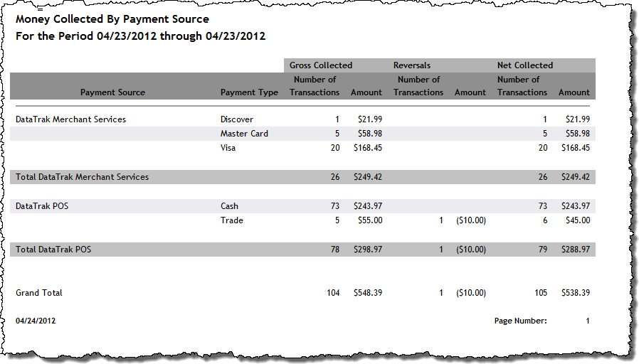Click the Trade payment type row
The width and height of the screenshot is (639, 364).
(x=302, y=220)
